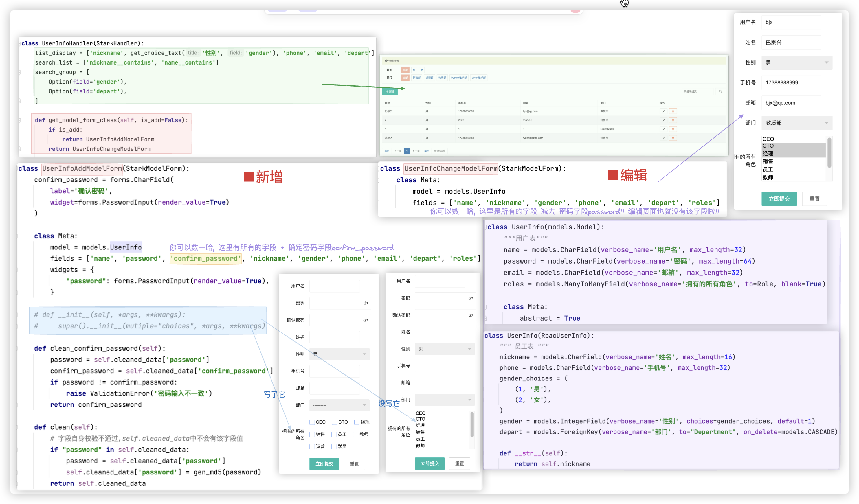Check the 教师 role checkbox
859x504 pixels.
coord(355,434)
